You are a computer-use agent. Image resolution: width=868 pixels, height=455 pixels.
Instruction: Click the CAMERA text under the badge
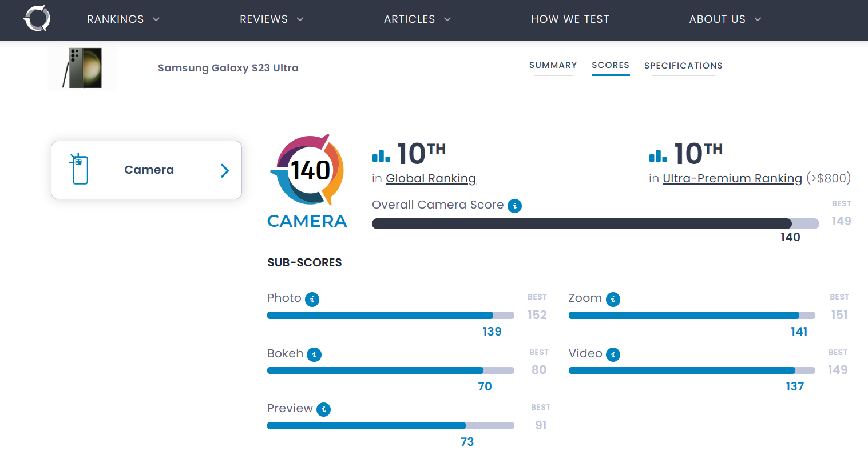[x=307, y=221]
